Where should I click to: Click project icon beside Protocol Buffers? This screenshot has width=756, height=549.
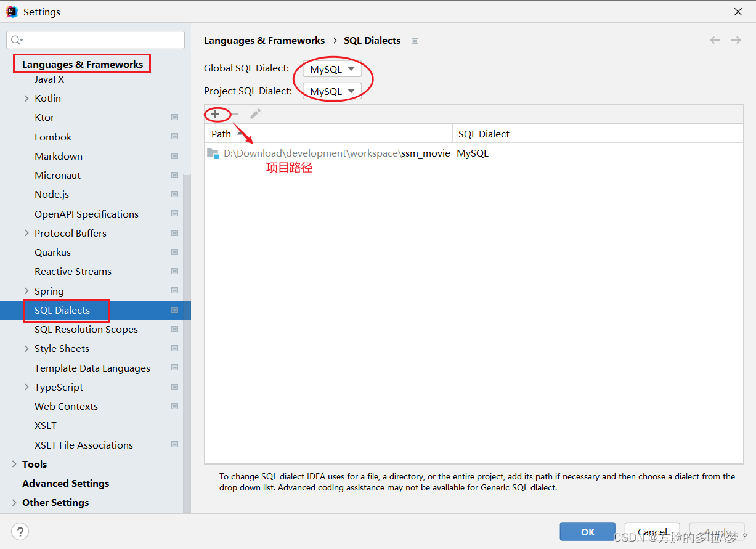pyautogui.click(x=175, y=233)
